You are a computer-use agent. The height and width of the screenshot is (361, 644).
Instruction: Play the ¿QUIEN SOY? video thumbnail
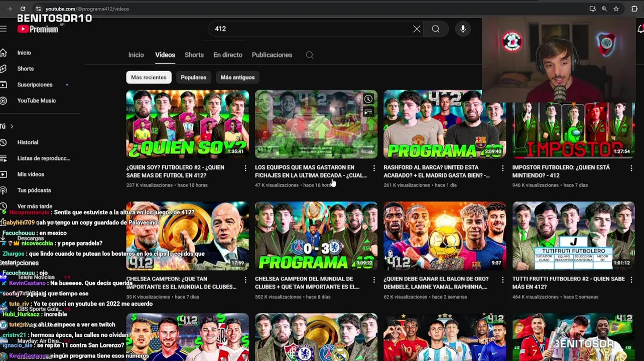pyautogui.click(x=187, y=124)
